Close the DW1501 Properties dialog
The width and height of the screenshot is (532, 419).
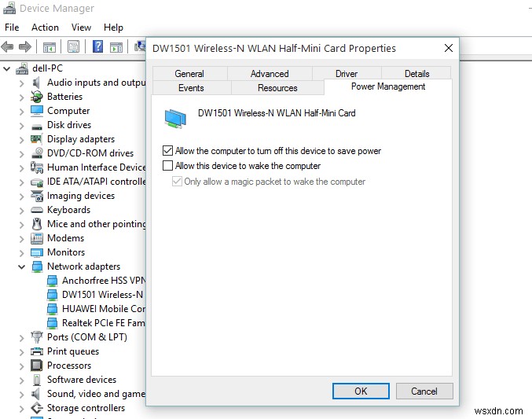click(449, 48)
